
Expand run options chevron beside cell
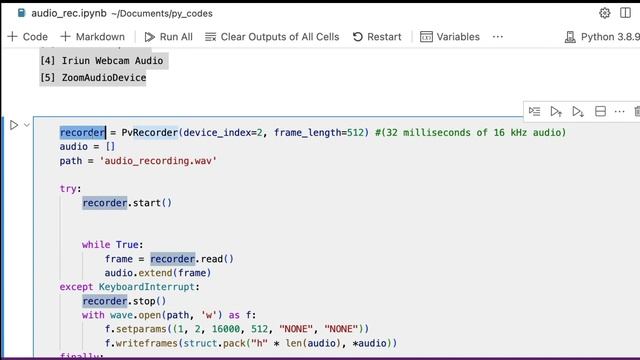tap(27, 125)
